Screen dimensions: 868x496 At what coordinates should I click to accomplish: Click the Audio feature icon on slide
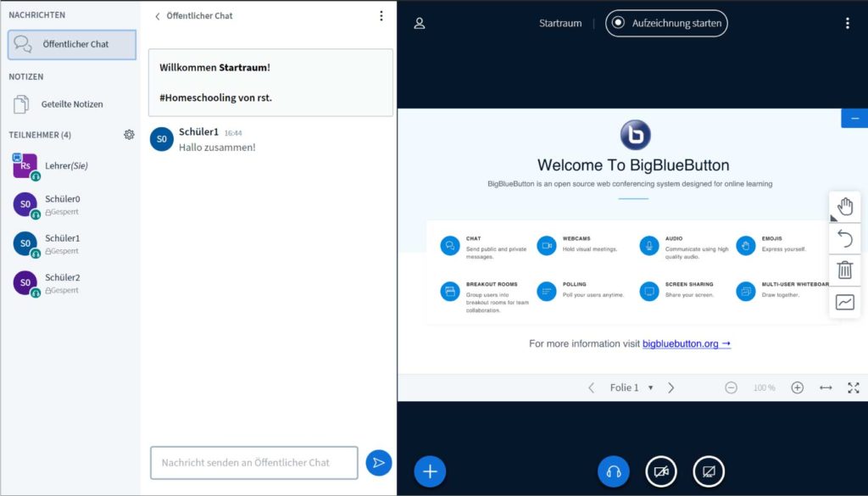649,245
